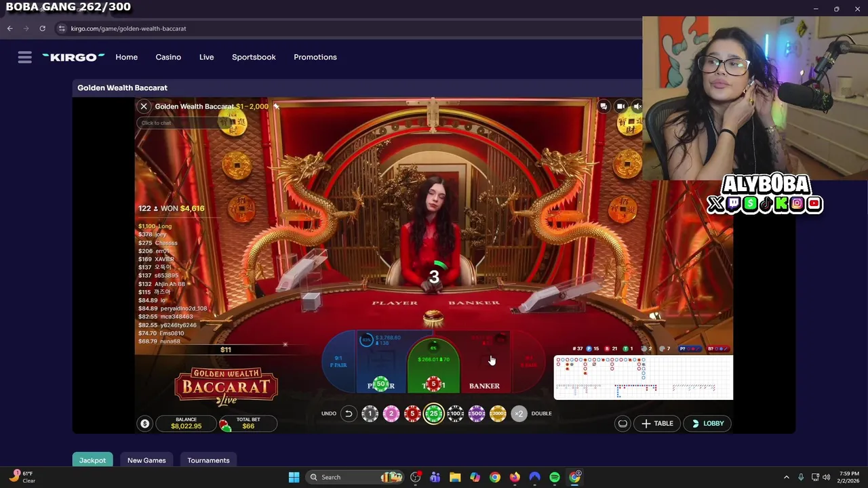
Task: Open the clock showing 7:59 PM
Action: click(849, 477)
